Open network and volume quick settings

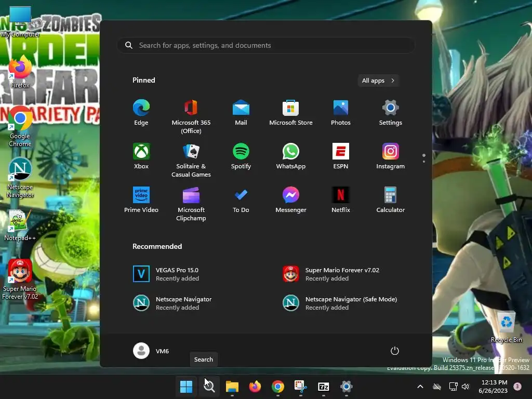click(x=459, y=387)
